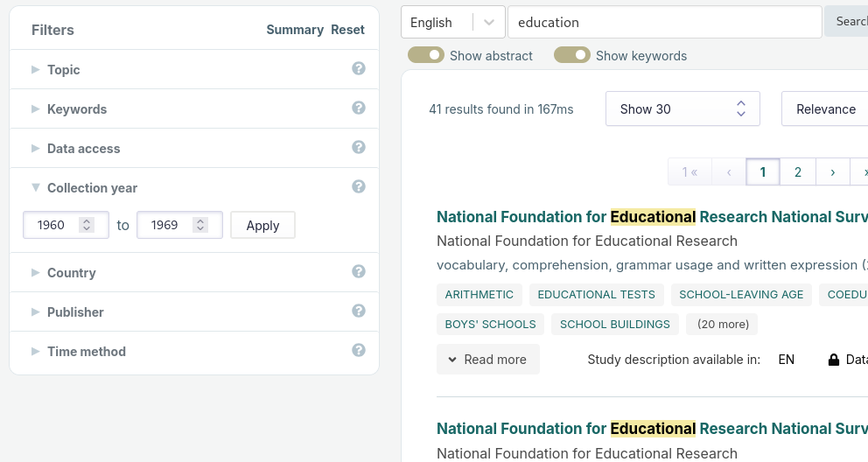Click the EDUCATIONAL TESTS keyword tag
Screen dimensions: 868x462
click(x=596, y=295)
